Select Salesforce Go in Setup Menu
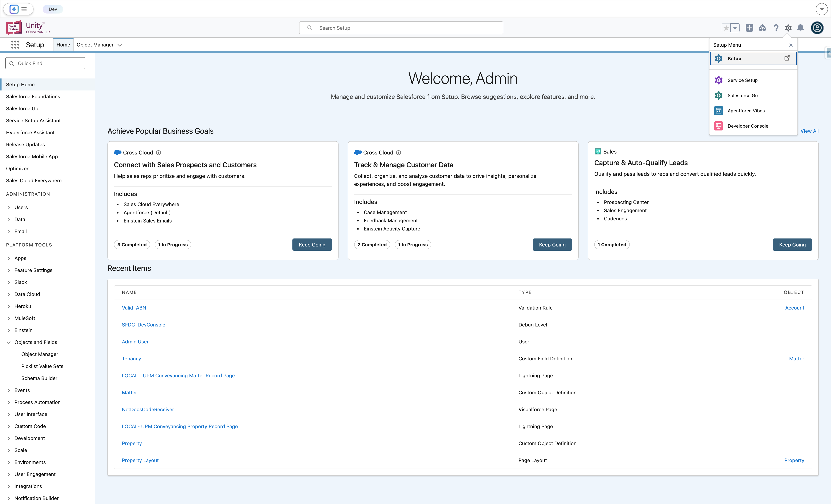 [x=753, y=95]
